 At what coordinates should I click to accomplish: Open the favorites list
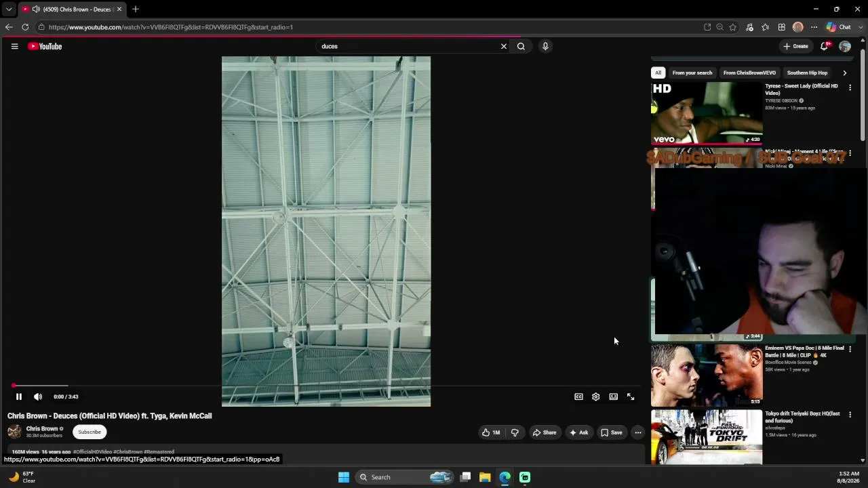(x=766, y=27)
